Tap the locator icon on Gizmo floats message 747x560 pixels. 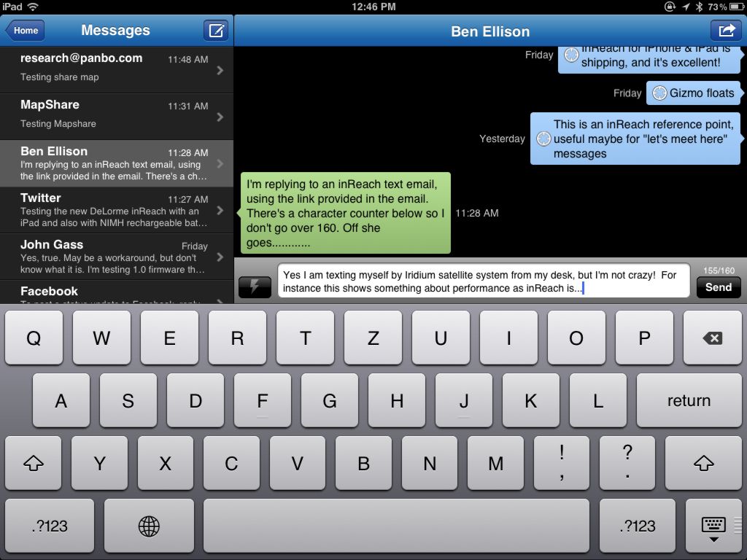click(x=659, y=93)
